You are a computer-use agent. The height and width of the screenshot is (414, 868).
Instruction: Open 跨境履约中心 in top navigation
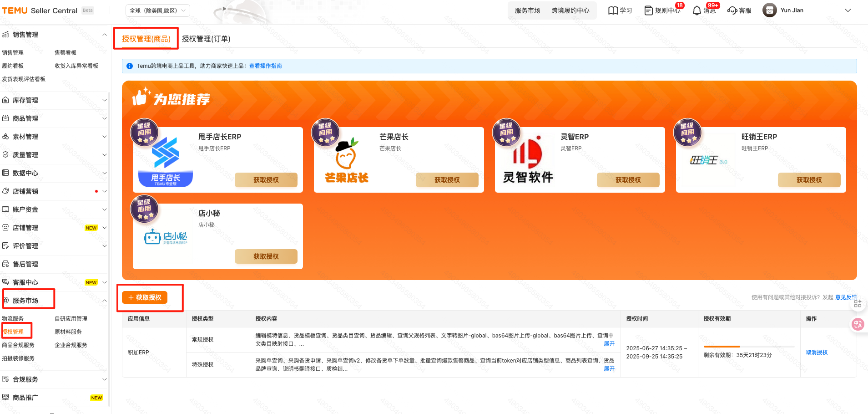tap(570, 10)
